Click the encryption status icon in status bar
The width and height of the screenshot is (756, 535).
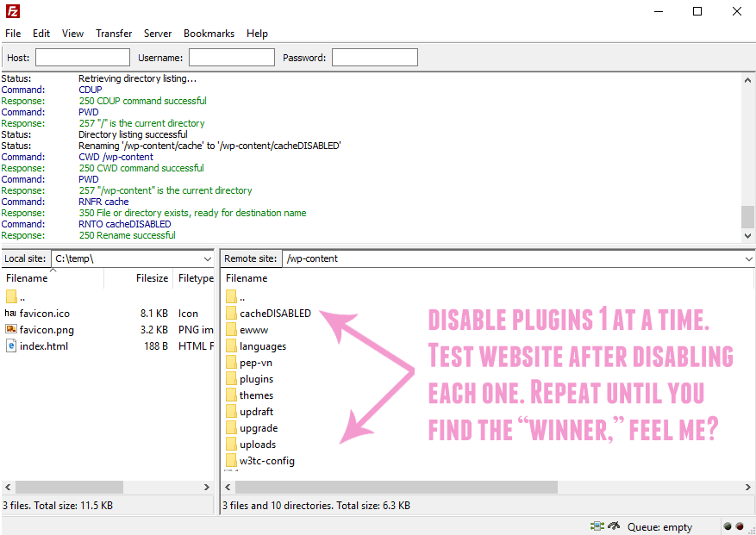[x=597, y=526]
